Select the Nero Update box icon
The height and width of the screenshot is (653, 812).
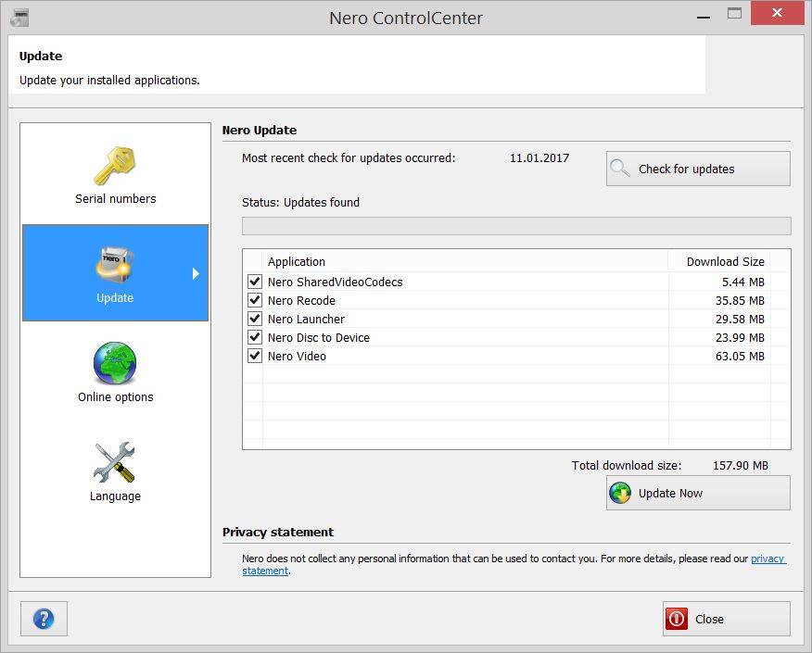click(114, 264)
